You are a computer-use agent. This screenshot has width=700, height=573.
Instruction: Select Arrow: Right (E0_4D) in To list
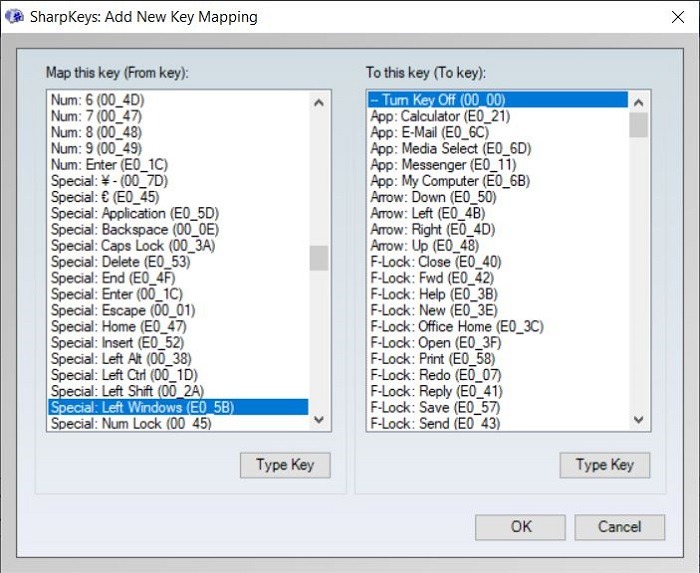pyautogui.click(x=498, y=229)
